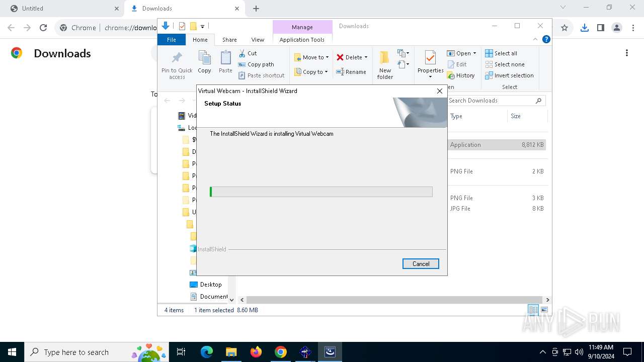The image size is (644, 362).
Task: Click the quick access New folder icon
Action: coord(193,26)
